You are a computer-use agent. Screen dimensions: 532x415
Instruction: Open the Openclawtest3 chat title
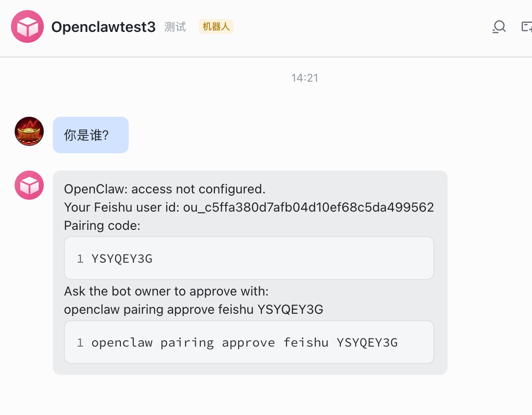point(104,27)
